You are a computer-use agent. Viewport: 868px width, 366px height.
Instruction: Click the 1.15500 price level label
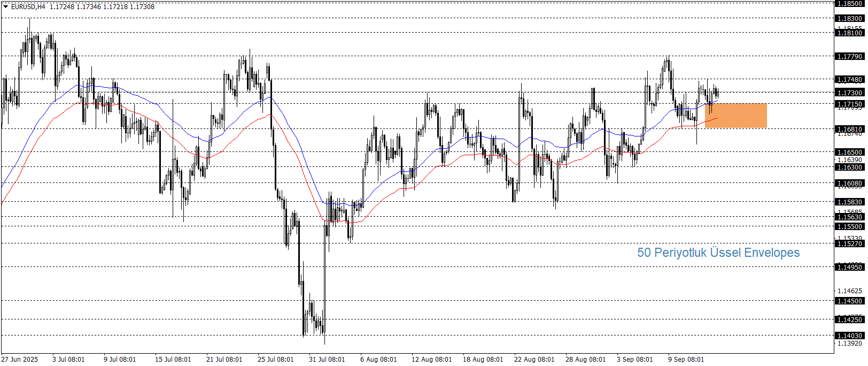(x=850, y=226)
